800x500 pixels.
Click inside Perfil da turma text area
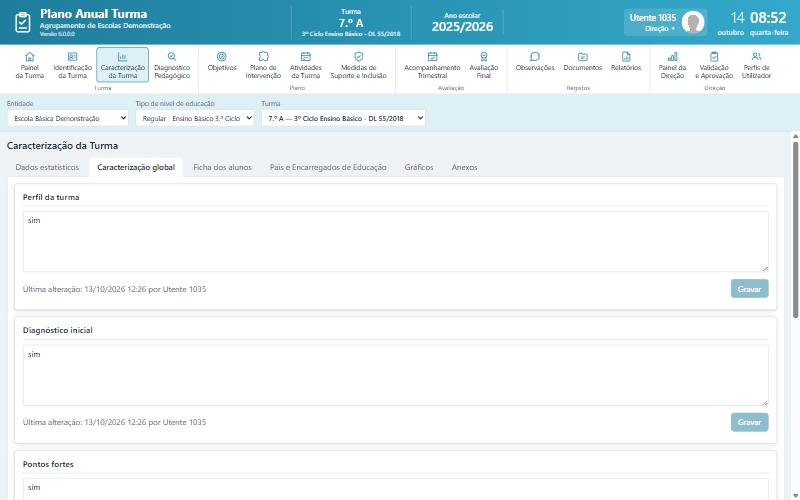click(395, 241)
